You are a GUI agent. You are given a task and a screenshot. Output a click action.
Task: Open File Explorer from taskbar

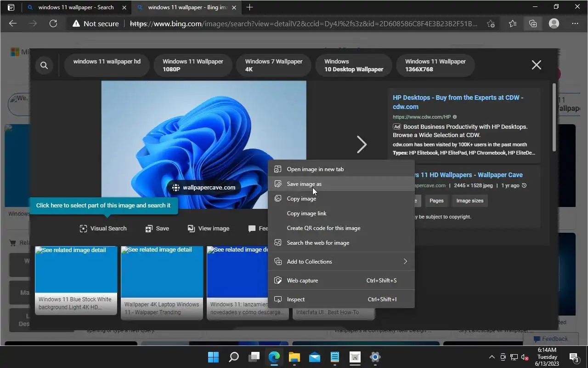pos(294,357)
